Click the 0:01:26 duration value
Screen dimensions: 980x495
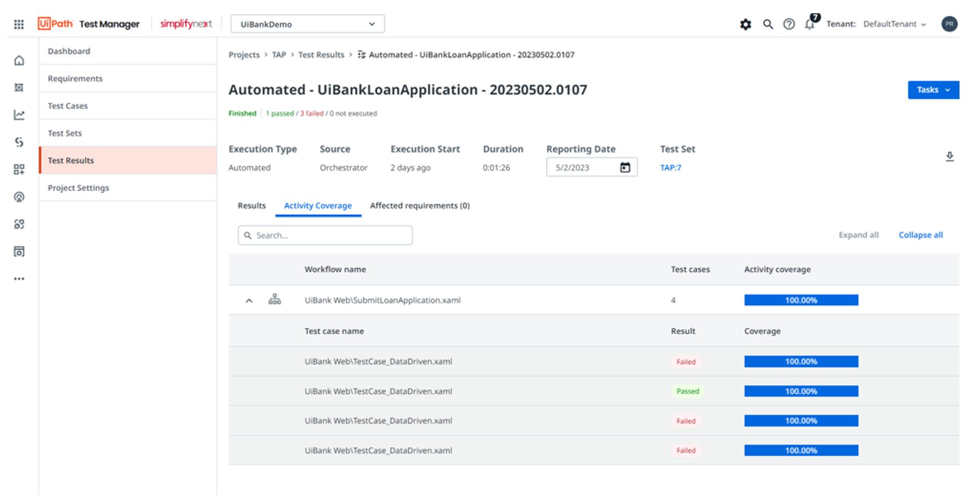(496, 168)
